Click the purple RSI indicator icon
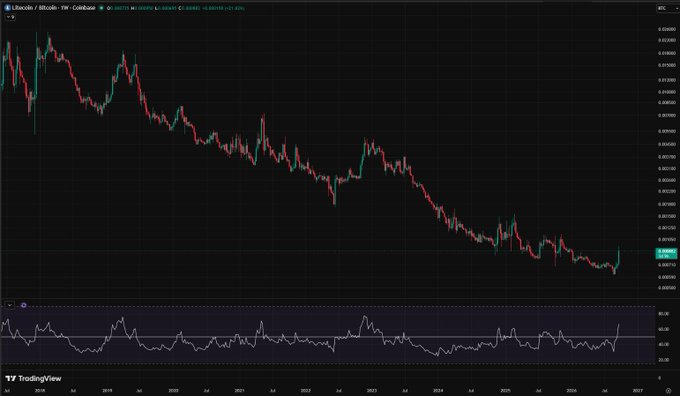 pos(24,305)
